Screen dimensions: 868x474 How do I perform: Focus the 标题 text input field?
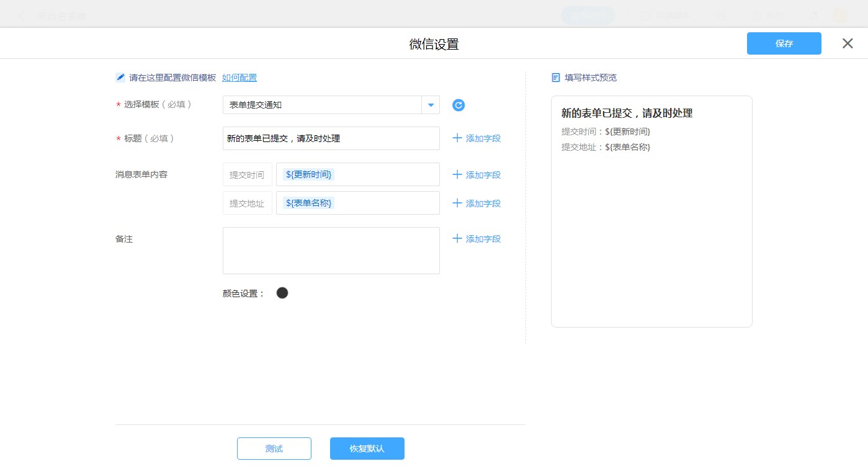tap(331, 138)
